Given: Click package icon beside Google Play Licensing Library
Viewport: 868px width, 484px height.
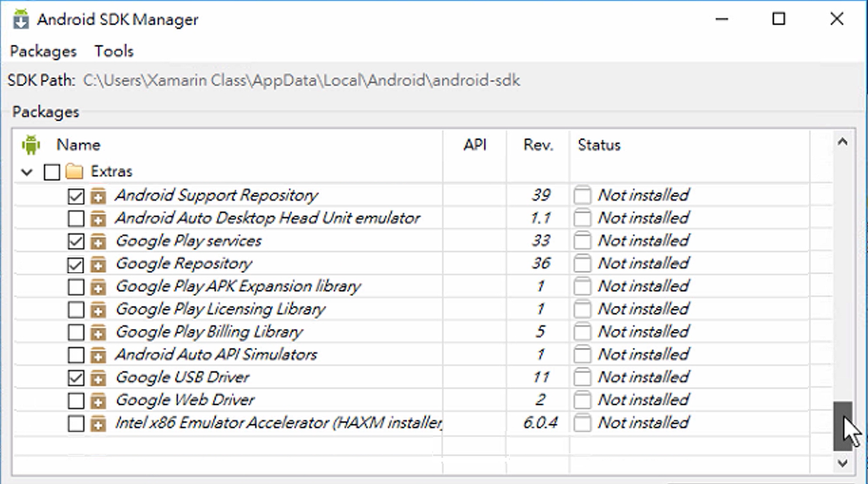Looking at the screenshot, I should (98, 310).
